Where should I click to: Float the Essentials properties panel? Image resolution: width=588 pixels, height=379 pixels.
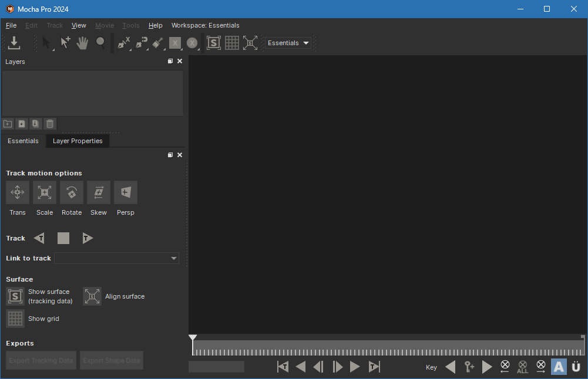click(170, 155)
